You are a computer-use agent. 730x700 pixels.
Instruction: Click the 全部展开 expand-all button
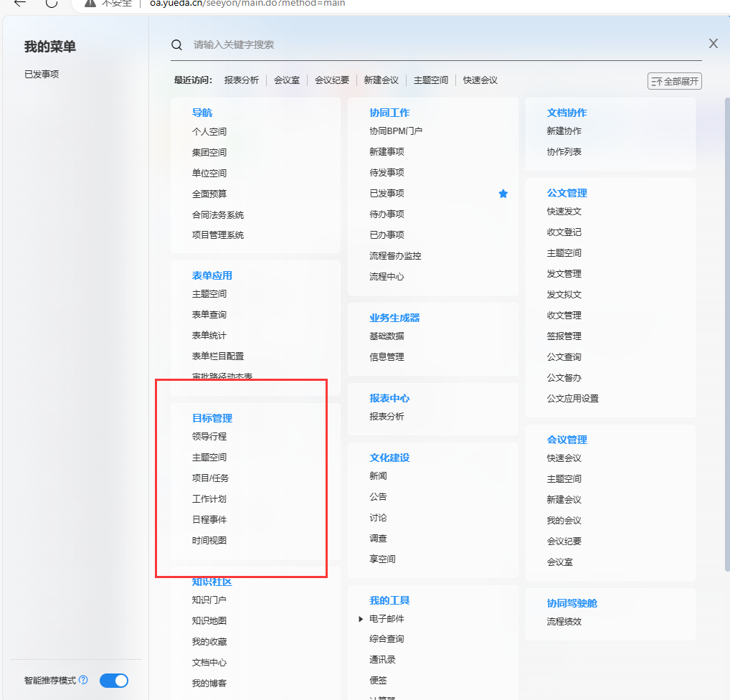pos(674,81)
